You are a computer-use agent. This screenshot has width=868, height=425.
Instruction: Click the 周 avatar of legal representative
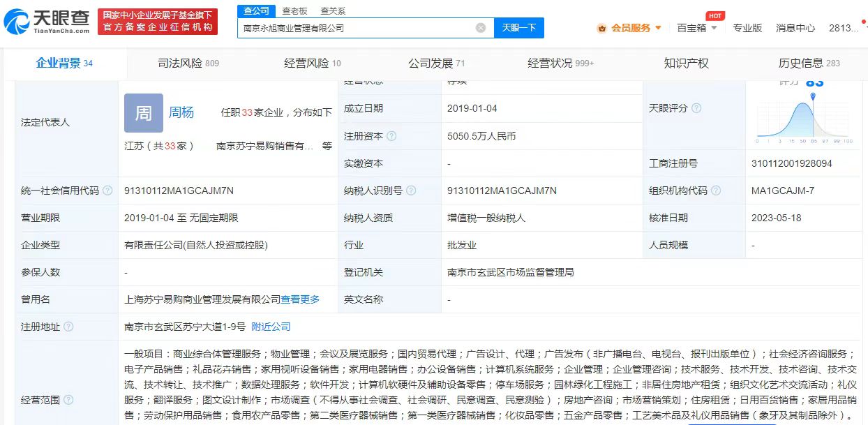(x=144, y=113)
